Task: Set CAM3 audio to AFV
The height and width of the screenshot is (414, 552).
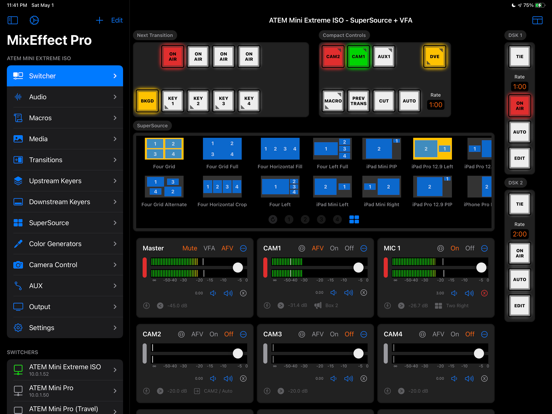Action: coord(318,334)
